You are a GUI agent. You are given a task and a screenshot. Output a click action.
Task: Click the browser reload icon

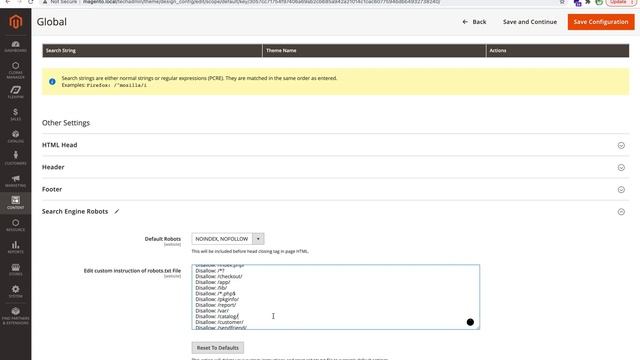point(31,2)
